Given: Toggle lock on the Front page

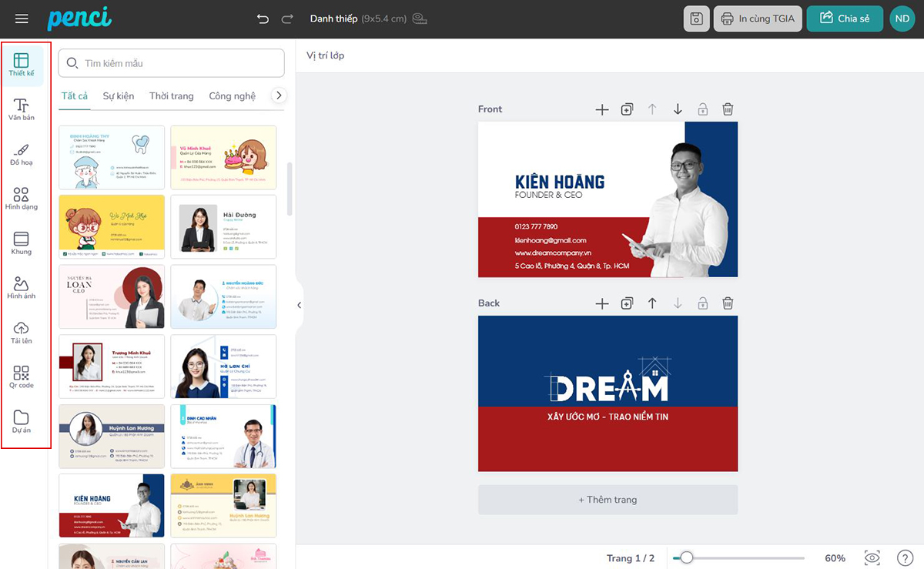Looking at the screenshot, I should [x=702, y=109].
